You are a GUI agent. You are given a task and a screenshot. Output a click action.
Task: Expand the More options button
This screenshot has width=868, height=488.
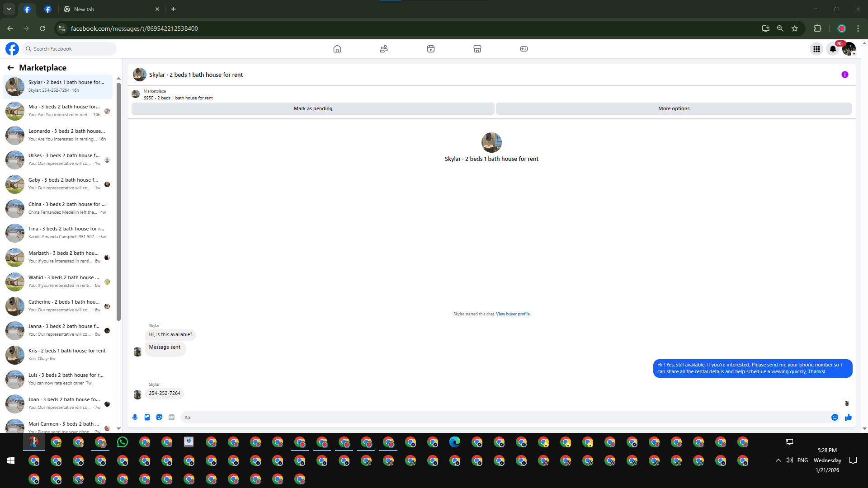click(673, 109)
